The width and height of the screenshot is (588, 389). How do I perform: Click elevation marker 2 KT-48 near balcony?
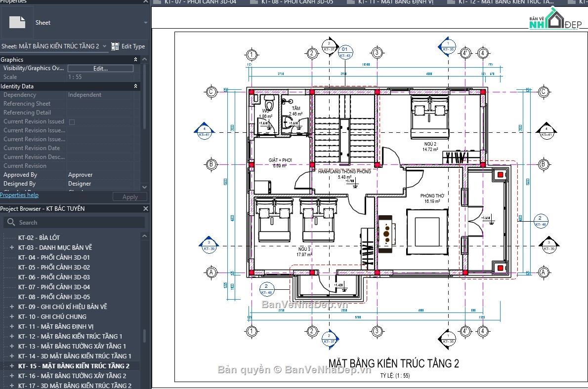click(x=267, y=289)
